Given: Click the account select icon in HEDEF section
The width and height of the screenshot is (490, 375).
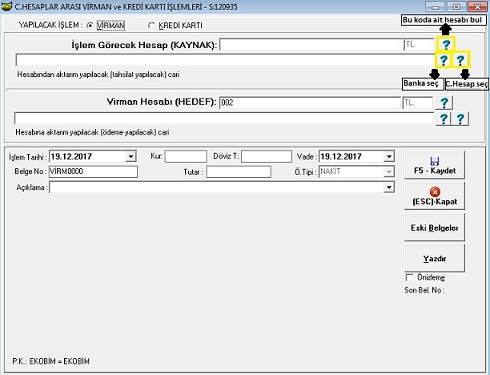Looking at the screenshot, I should pos(460,119).
